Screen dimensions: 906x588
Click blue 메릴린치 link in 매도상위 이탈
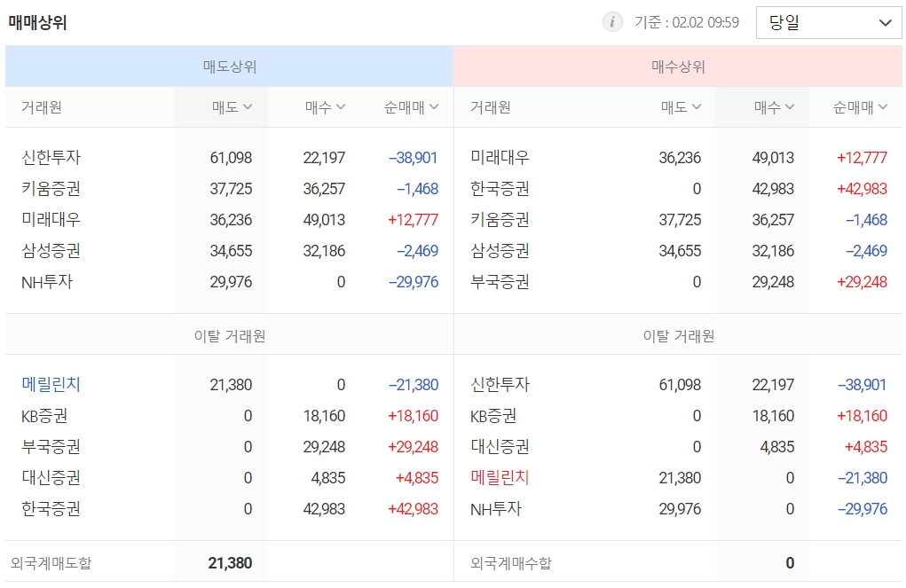pos(51,384)
